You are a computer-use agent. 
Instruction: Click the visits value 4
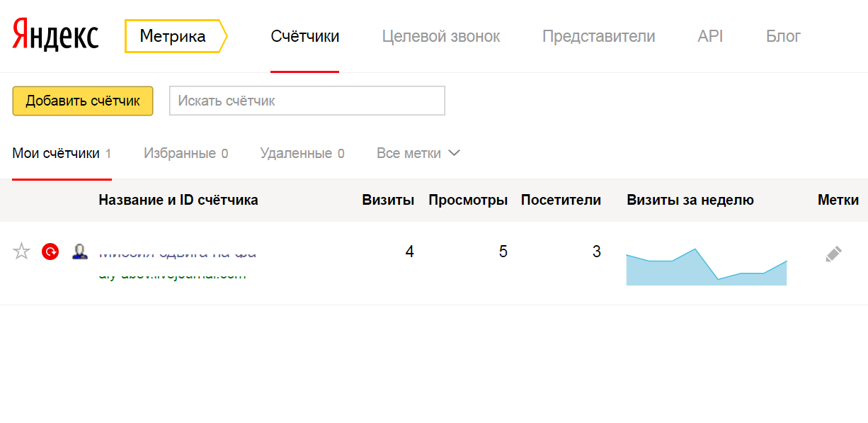(x=410, y=252)
